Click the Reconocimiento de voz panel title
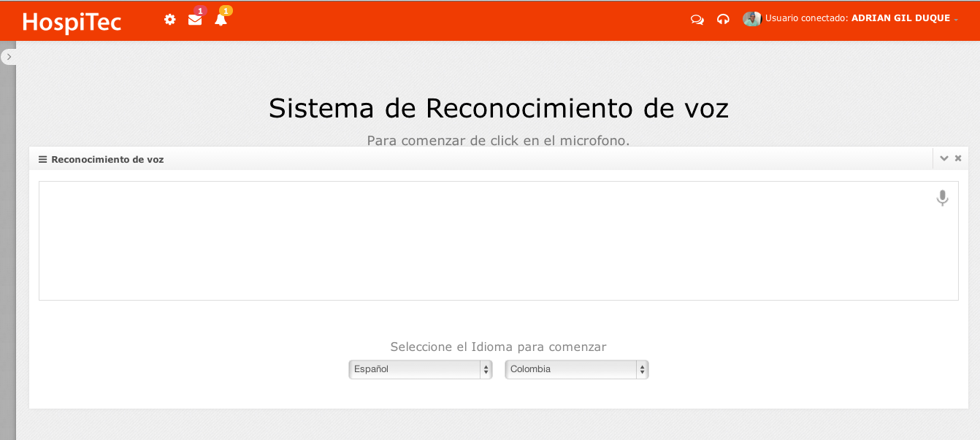The width and height of the screenshot is (980, 440). 107,159
